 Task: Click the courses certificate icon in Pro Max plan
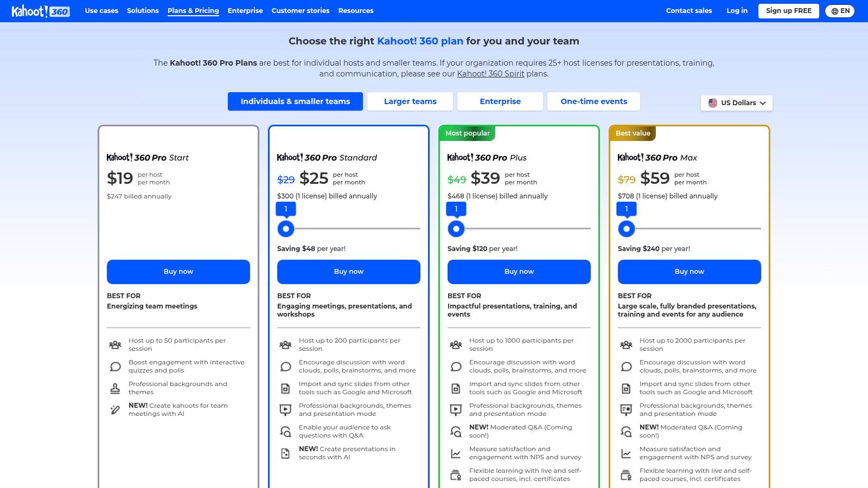click(x=626, y=475)
